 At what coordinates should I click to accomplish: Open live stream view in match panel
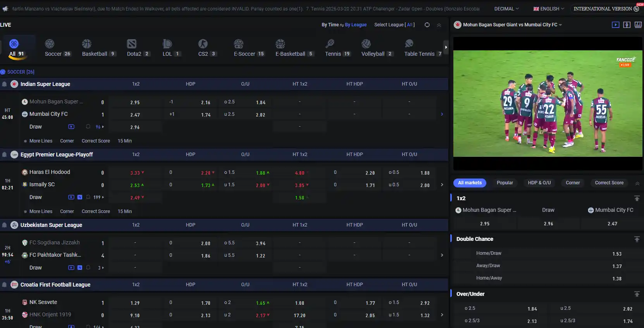click(x=615, y=25)
